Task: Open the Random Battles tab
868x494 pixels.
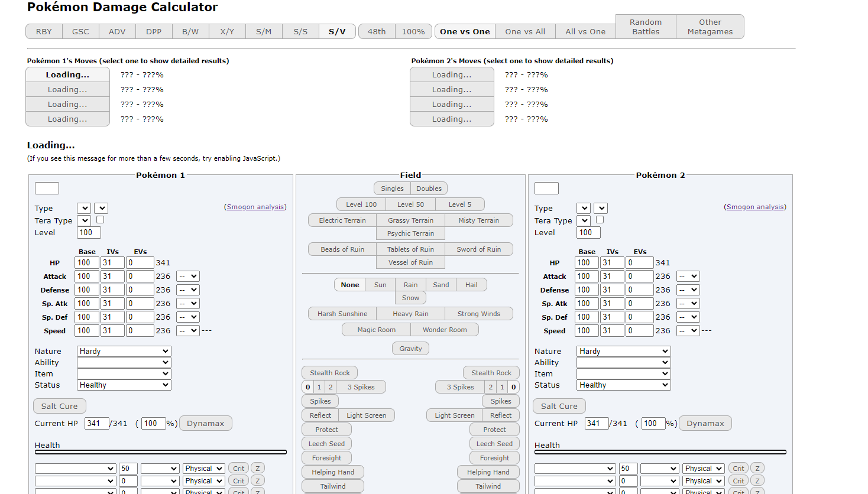Action: pyautogui.click(x=646, y=27)
